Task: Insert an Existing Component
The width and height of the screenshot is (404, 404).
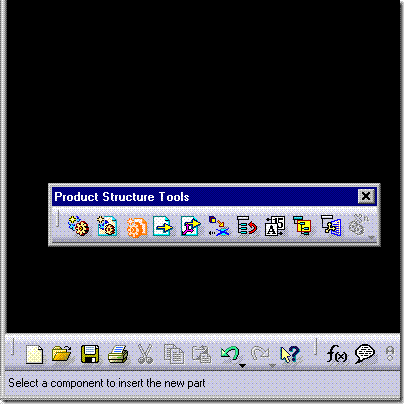Action: [x=163, y=226]
